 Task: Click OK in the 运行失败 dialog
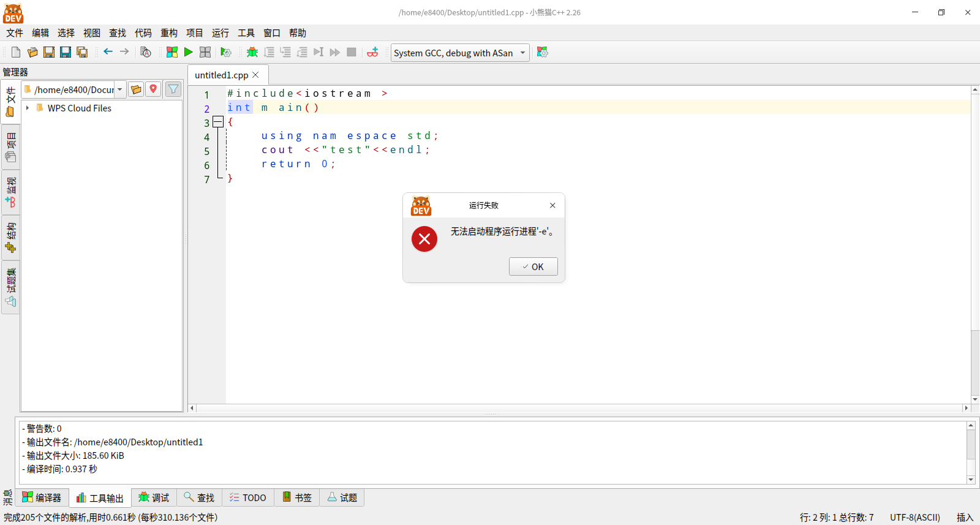coord(533,266)
